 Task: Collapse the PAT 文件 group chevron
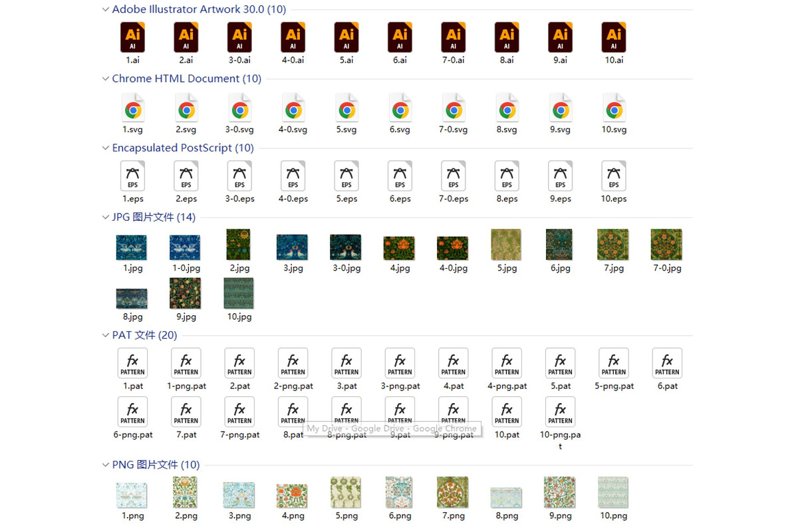coord(106,335)
